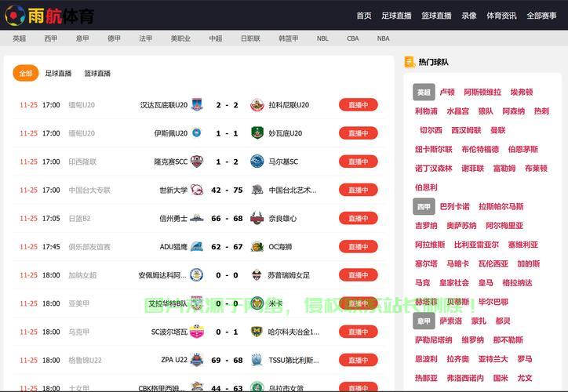Click the 苏普瑞姆女足 team badge
Screen dimensions: 568x392
pos(257,275)
